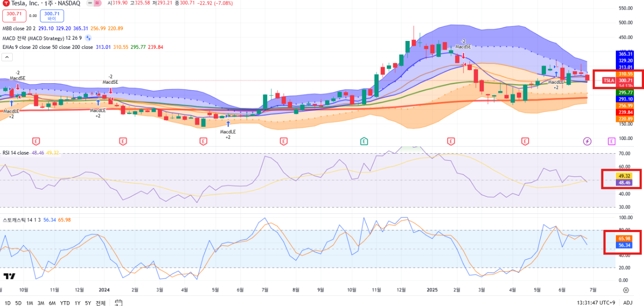The image size is (644, 306).
Task: Set the chart range to 1D
Action: click(7, 303)
